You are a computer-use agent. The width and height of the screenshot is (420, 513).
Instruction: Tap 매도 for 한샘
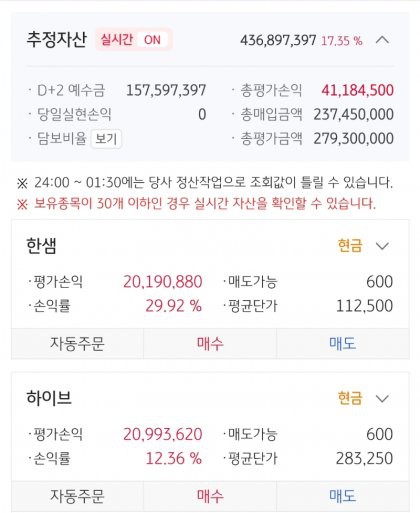coord(342,344)
